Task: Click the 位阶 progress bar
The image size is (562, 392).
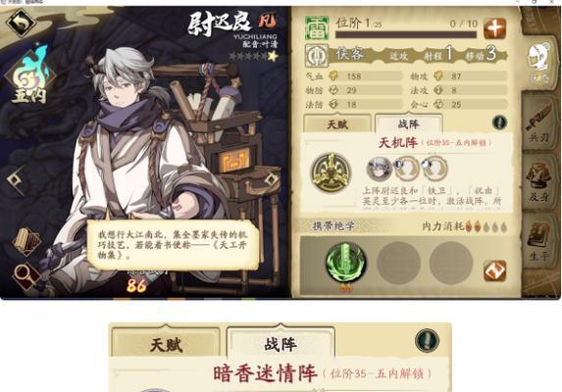Action: (406, 34)
